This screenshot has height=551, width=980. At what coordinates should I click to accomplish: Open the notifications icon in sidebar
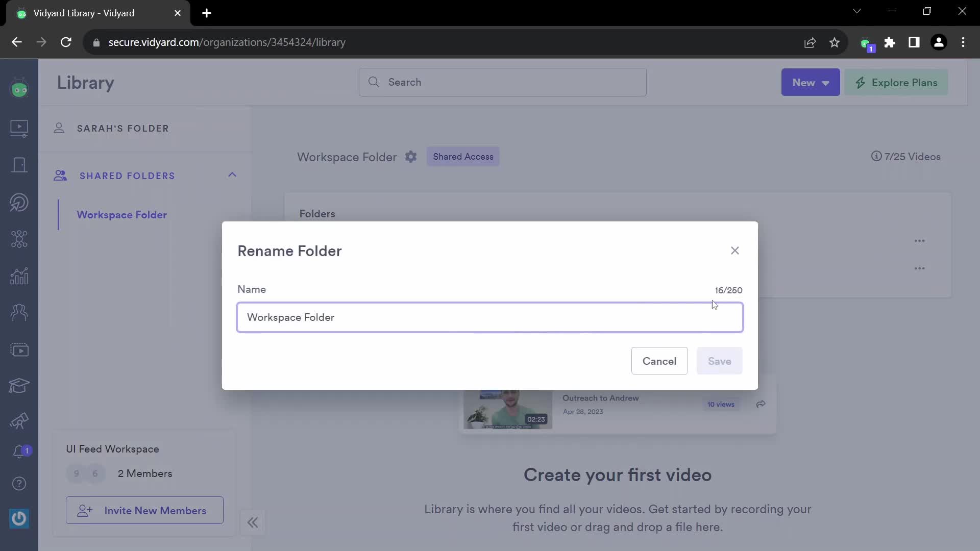[19, 451]
